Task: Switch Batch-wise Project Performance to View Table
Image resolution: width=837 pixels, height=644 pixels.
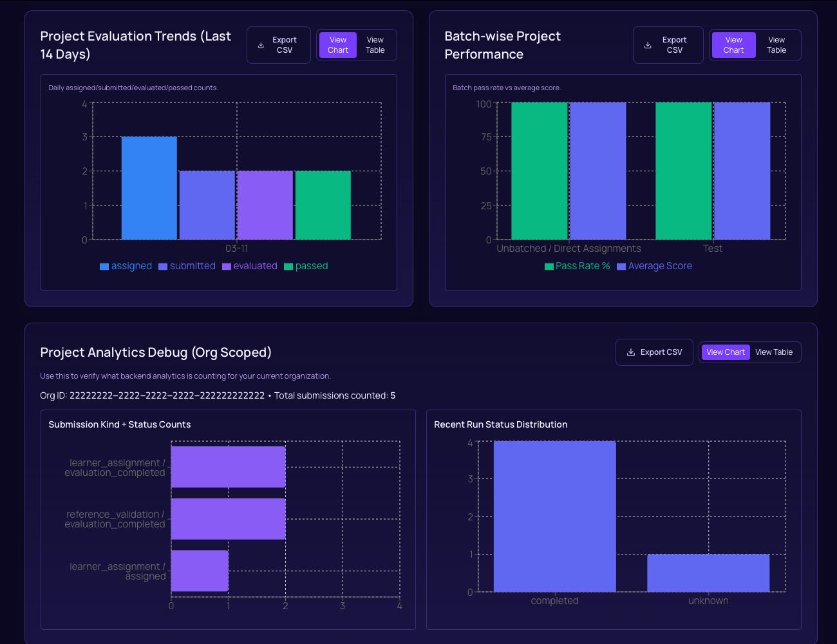Action: [776, 44]
